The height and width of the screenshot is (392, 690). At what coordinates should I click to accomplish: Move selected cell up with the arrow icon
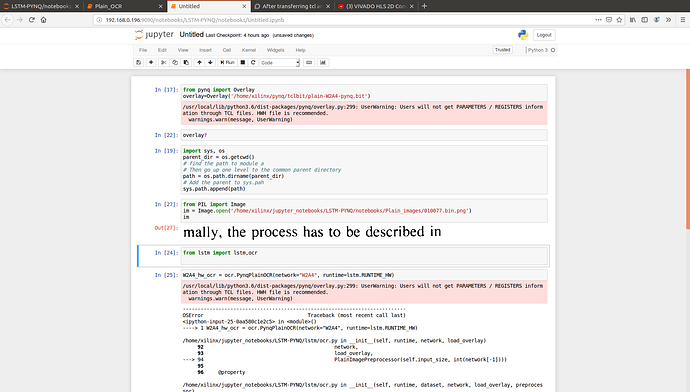(199, 62)
